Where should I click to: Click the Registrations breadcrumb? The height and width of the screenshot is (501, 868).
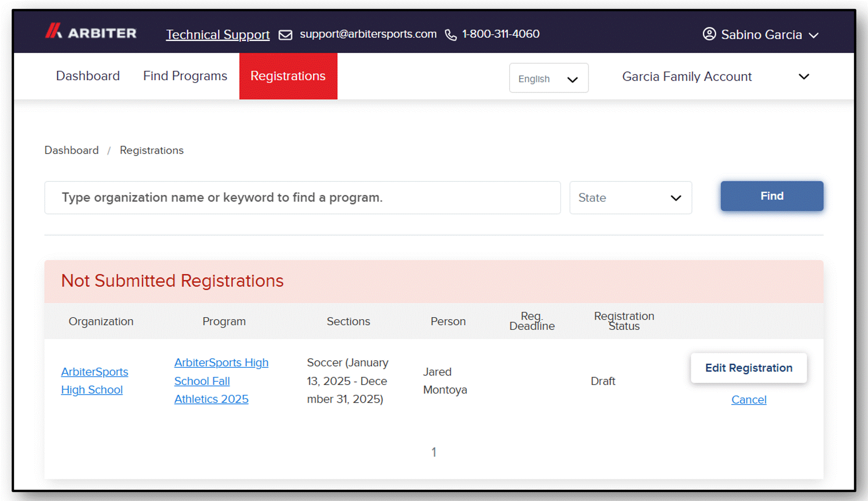pos(152,150)
